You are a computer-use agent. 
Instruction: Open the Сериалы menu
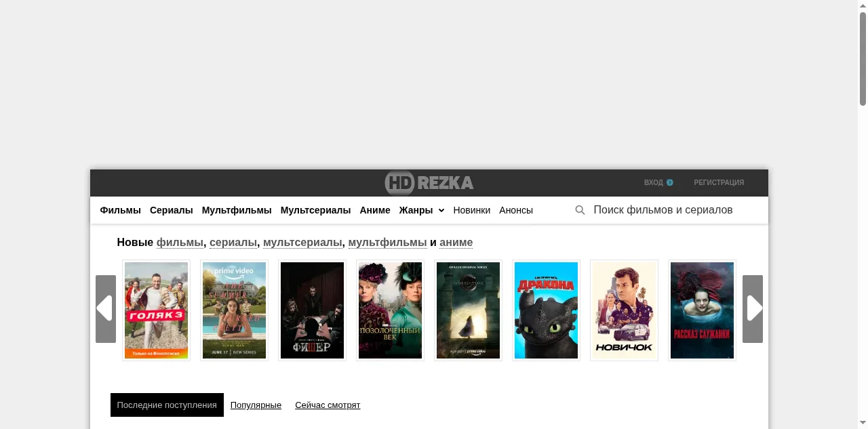click(172, 210)
